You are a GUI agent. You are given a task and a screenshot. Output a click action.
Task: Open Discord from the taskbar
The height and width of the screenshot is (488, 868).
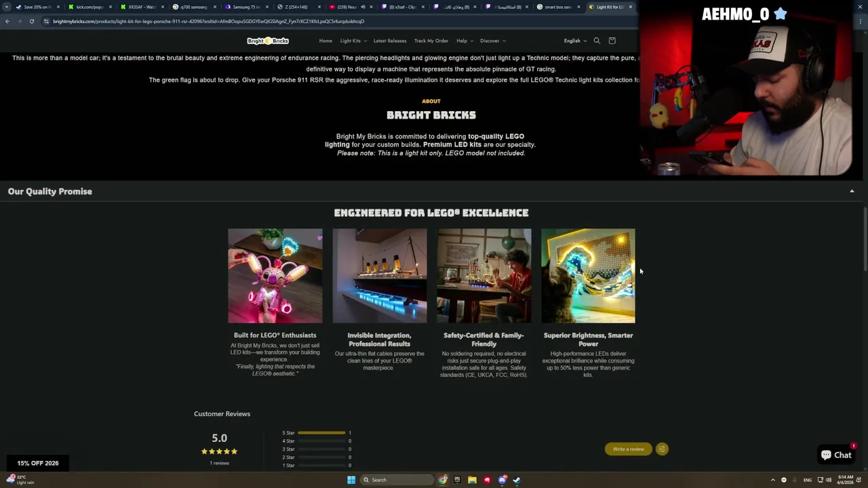click(502, 480)
